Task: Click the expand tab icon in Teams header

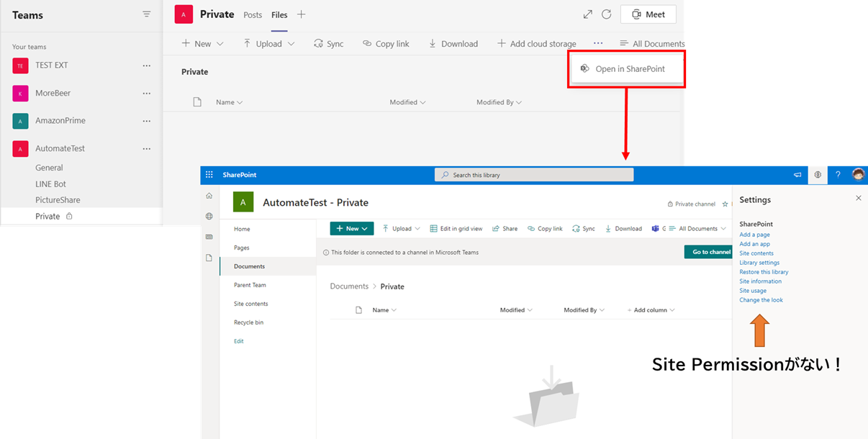Action: [x=588, y=14]
